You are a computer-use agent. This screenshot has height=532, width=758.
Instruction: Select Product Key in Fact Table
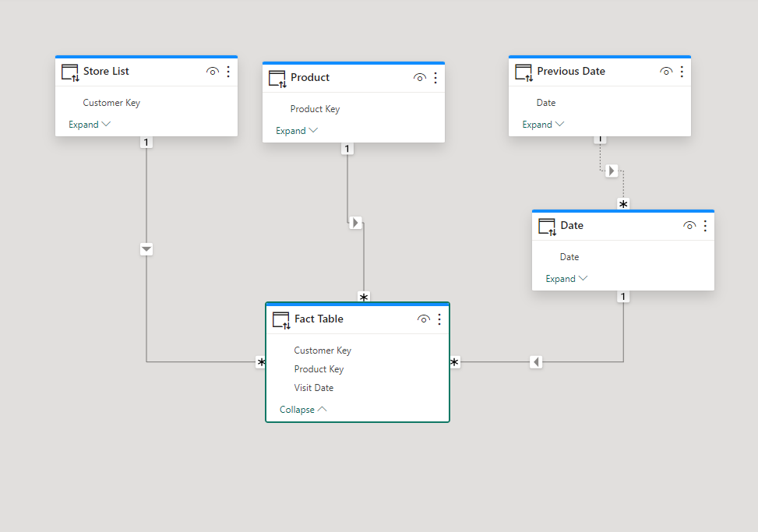[x=319, y=369]
